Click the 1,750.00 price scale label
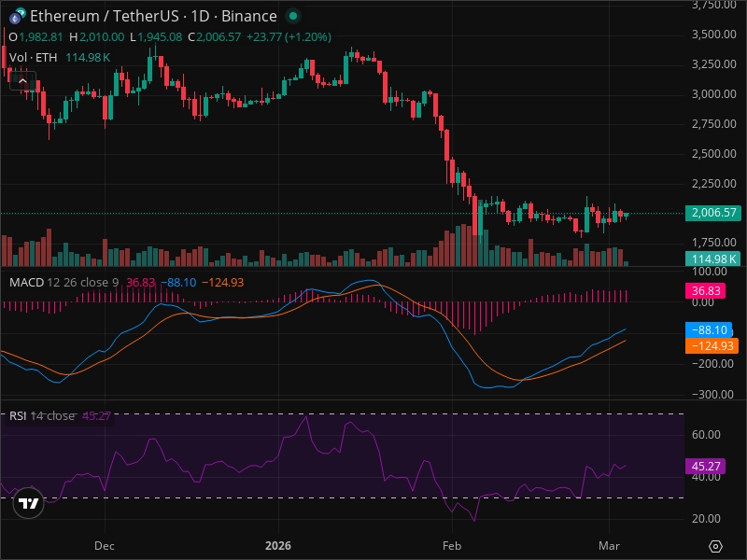The height and width of the screenshot is (560, 747). pyautogui.click(x=714, y=243)
